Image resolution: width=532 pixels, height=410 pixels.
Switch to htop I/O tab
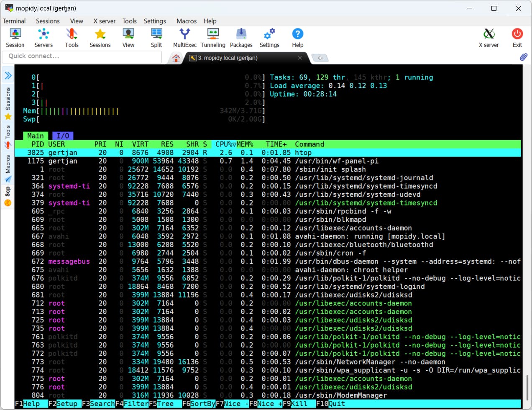coord(63,136)
